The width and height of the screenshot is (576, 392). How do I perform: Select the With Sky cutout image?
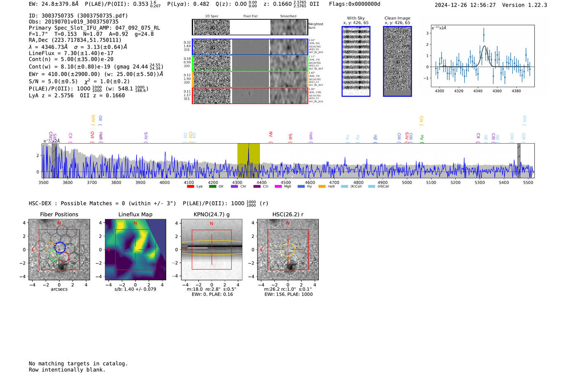pyautogui.click(x=356, y=61)
